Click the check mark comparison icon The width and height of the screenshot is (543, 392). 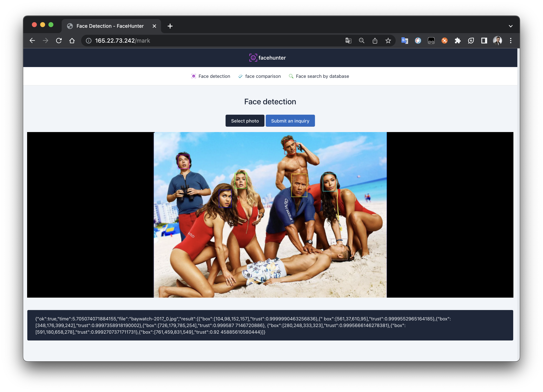[240, 76]
